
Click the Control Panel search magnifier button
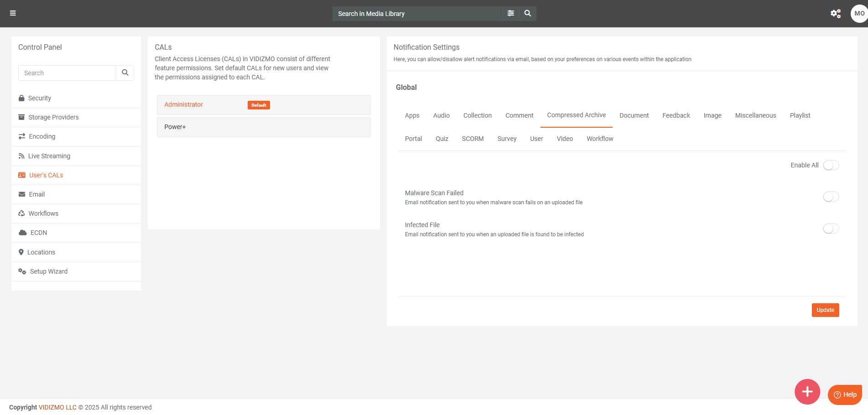tap(125, 73)
